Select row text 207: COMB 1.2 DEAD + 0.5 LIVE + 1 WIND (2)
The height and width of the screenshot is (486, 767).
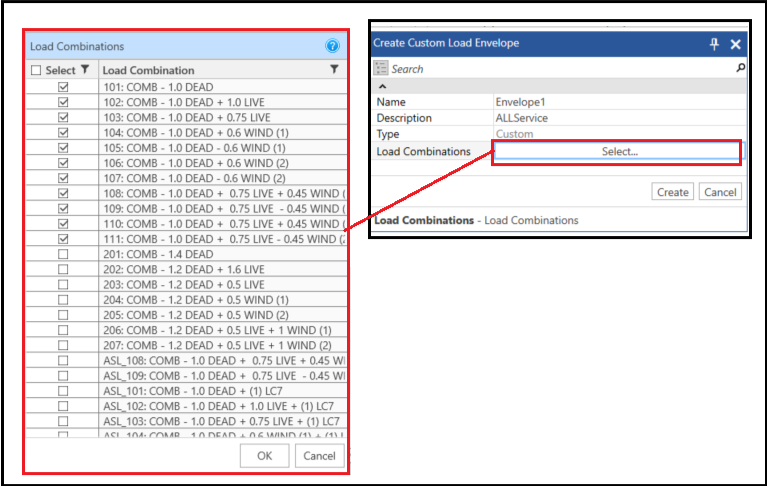pyautogui.click(x=217, y=345)
